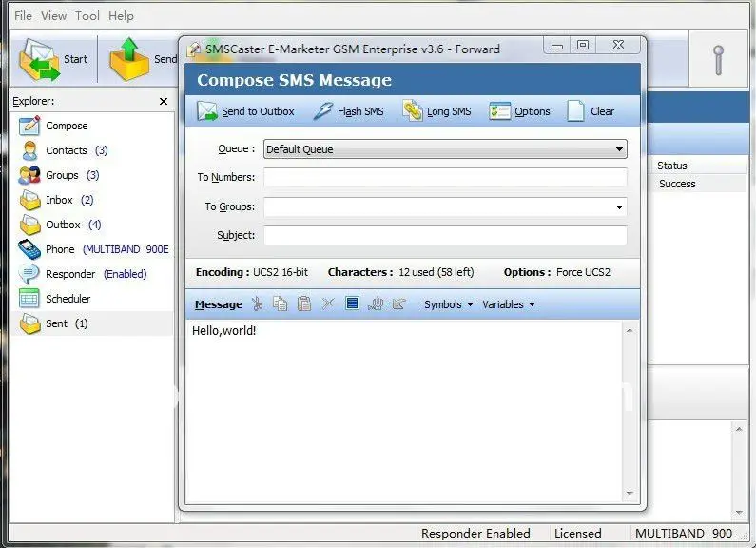Click the Options checklist icon
Viewport: 756px width, 548px height.
point(499,111)
